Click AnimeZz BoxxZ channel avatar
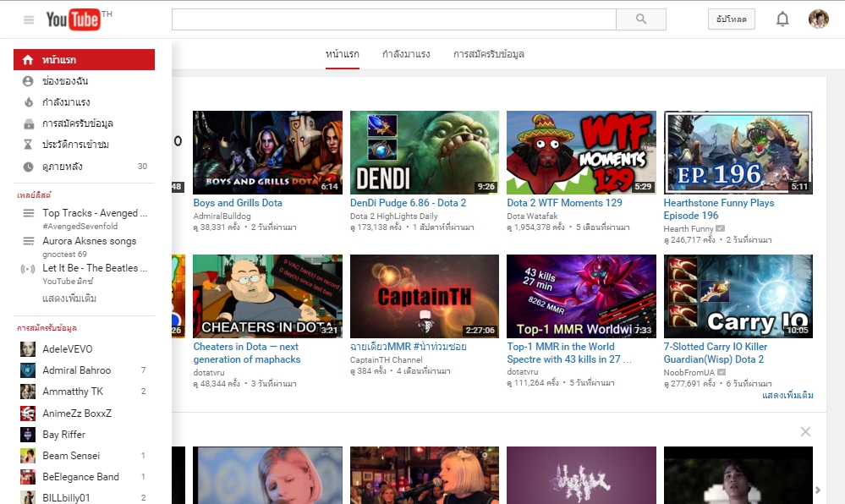The height and width of the screenshot is (504, 845). click(x=27, y=414)
